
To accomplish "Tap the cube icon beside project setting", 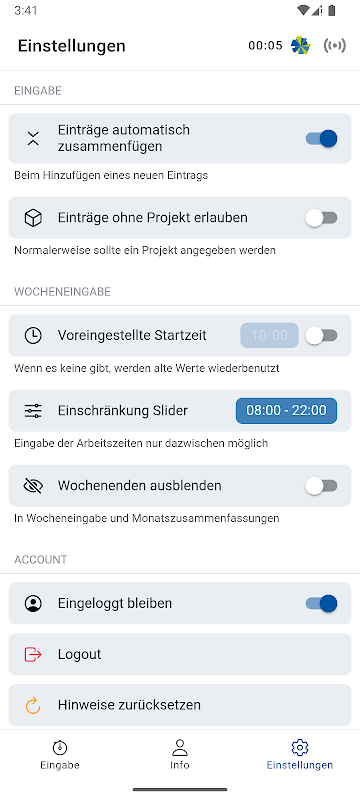I will [33, 218].
